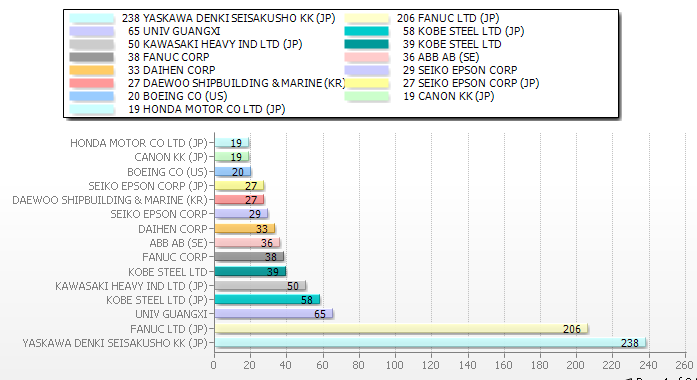
Task: Click the KOBE STEEL LTD (JP) legend swatch
Action: tap(367, 31)
